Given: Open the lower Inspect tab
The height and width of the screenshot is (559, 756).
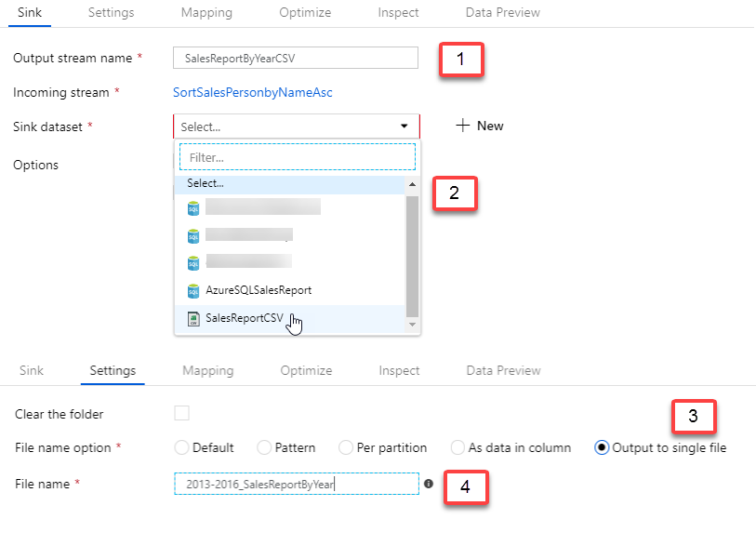Looking at the screenshot, I should [x=399, y=370].
